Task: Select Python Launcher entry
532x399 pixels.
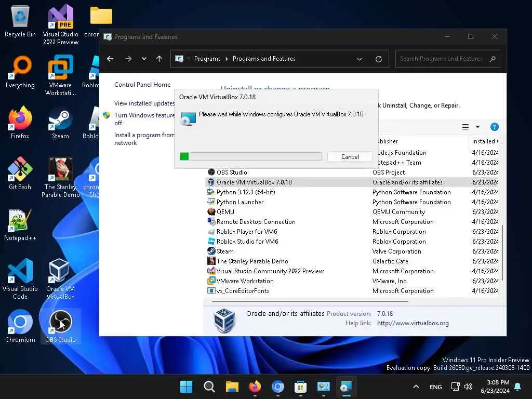Action: point(352,202)
